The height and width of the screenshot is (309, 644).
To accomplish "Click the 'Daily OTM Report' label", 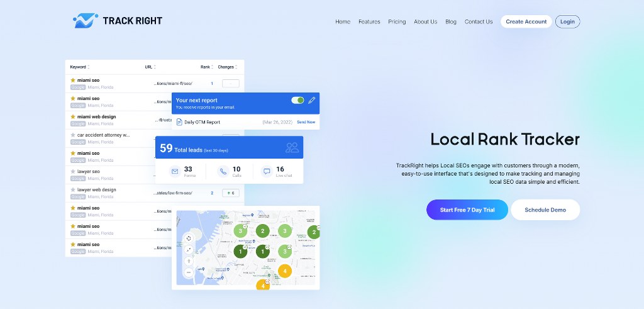I will pyautogui.click(x=202, y=122).
